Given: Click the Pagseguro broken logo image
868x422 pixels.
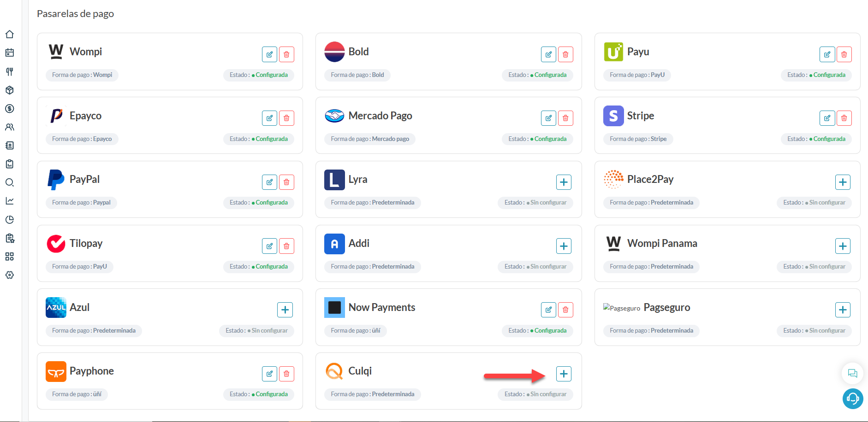Looking at the screenshot, I should pyautogui.click(x=622, y=308).
